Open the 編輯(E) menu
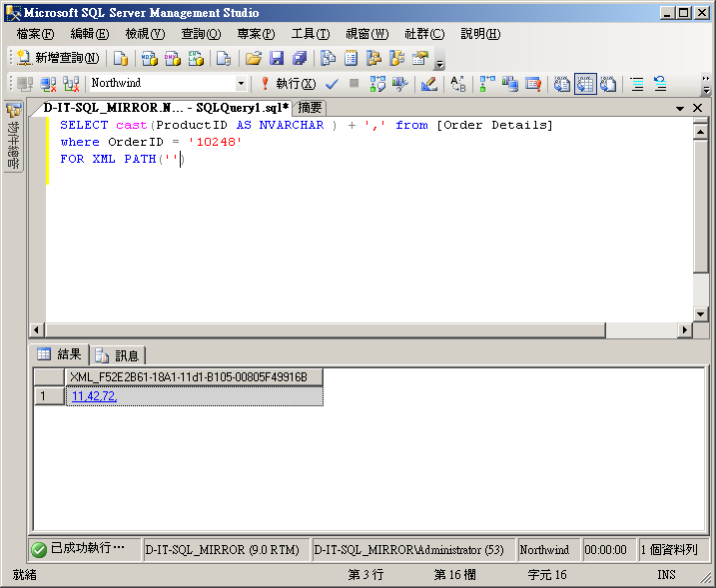The height and width of the screenshot is (588, 716). (x=90, y=34)
